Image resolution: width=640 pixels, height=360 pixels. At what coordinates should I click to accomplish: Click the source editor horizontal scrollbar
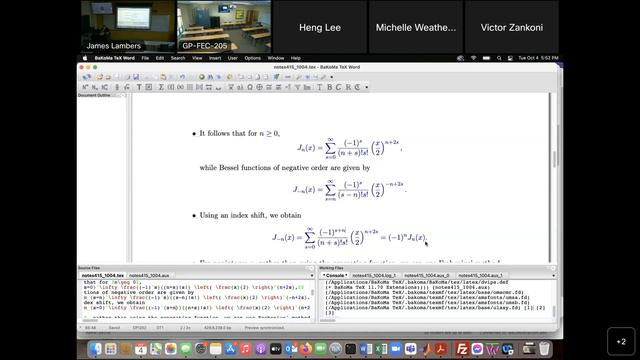coord(91,321)
